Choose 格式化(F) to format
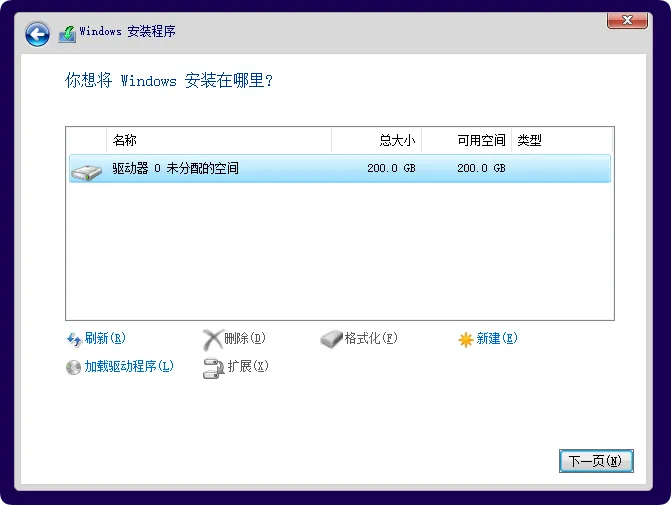 tap(371, 338)
